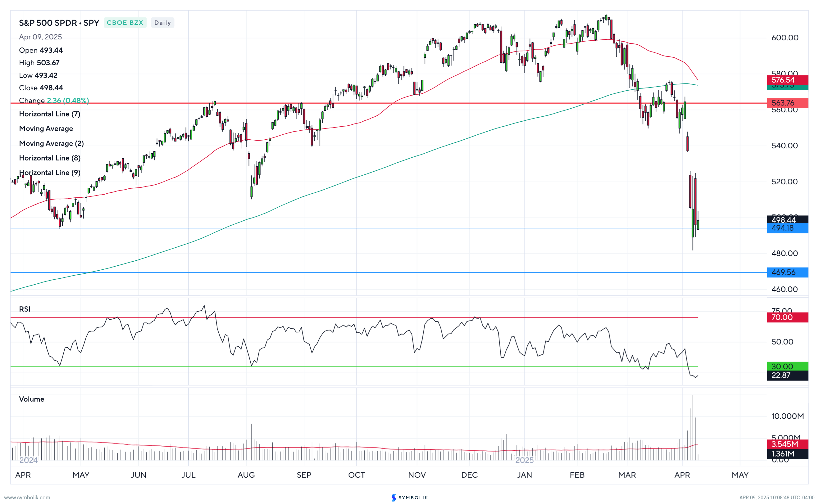Image resolution: width=819 pixels, height=504 pixels.
Task: Select the Horizontal Line (7) legend entry
Action: point(50,114)
